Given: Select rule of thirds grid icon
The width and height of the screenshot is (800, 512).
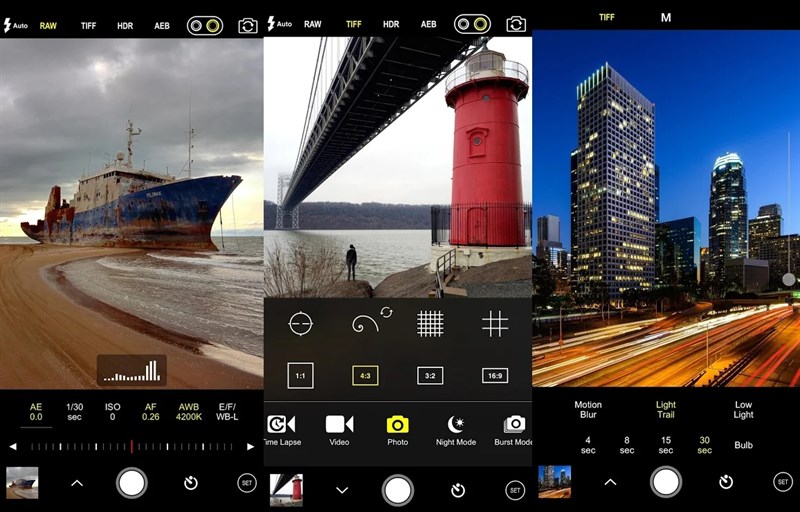Looking at the screenshot, I should pos(495,324).
